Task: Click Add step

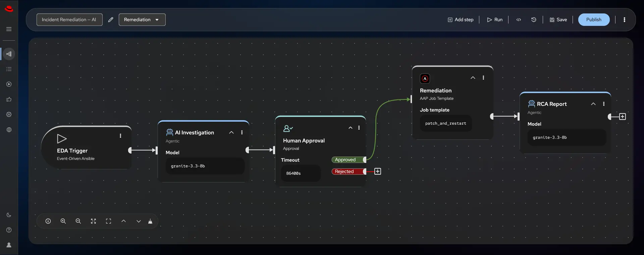Action: click(x=461, y=19)
